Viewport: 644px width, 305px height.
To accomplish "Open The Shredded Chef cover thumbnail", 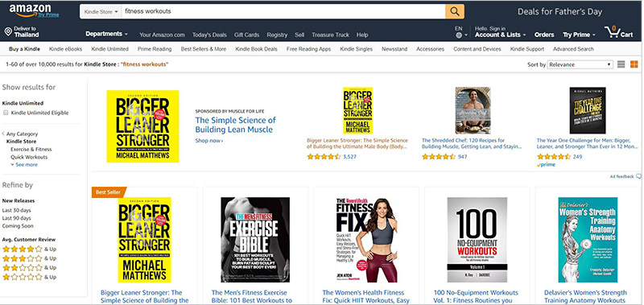I will click(473, 110).
